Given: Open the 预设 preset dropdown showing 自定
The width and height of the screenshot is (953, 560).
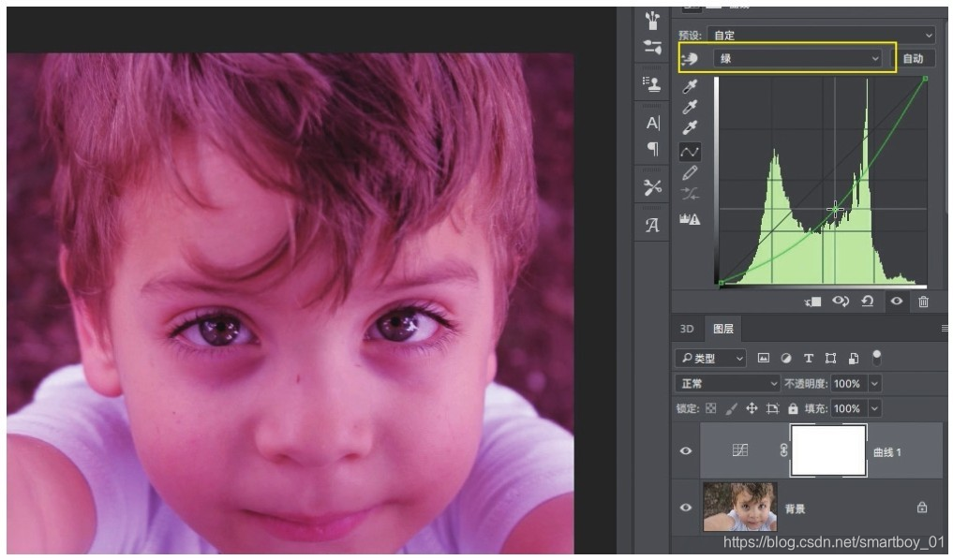Looking at the screenshot, I should tap(821, 36).
